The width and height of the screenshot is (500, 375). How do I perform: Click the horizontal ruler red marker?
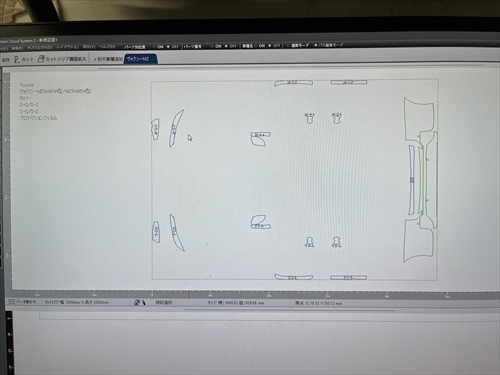point(188,294)
